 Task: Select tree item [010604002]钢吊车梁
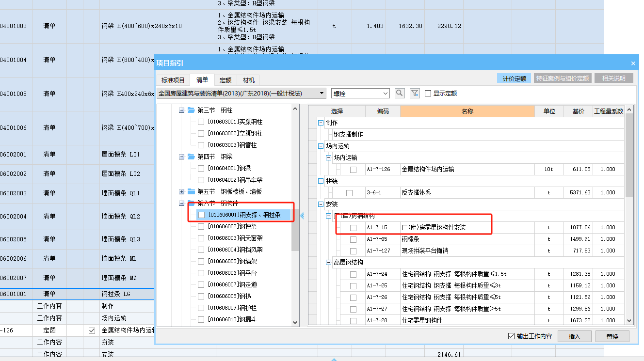pyautogui.click(x=235, y=180)
